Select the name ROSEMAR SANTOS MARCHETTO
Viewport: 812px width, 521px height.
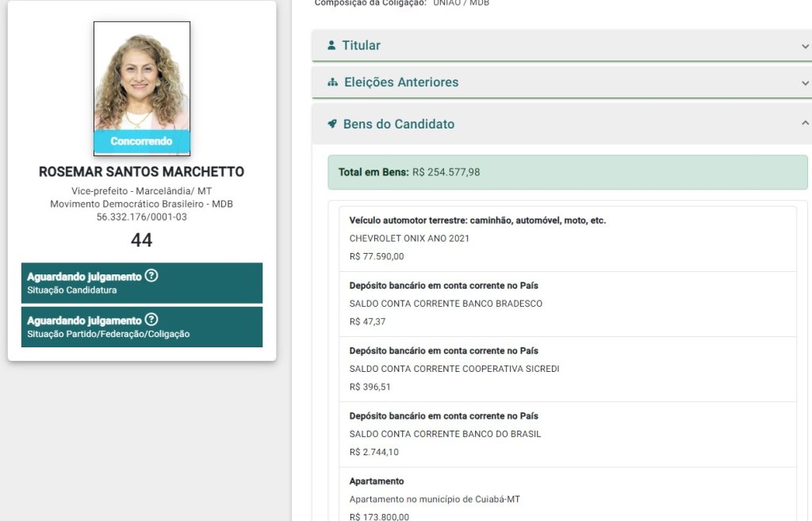click(x=141, y=172)
